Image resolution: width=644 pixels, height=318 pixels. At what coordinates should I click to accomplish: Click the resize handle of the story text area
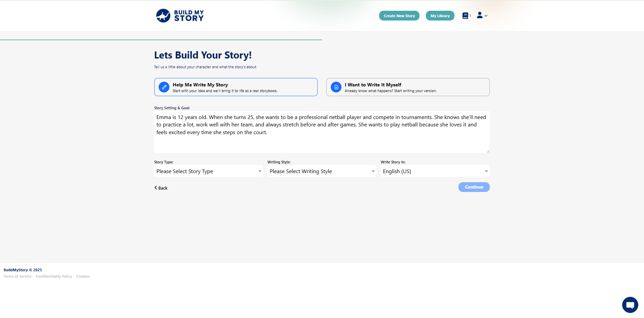(x=488, y=151)
